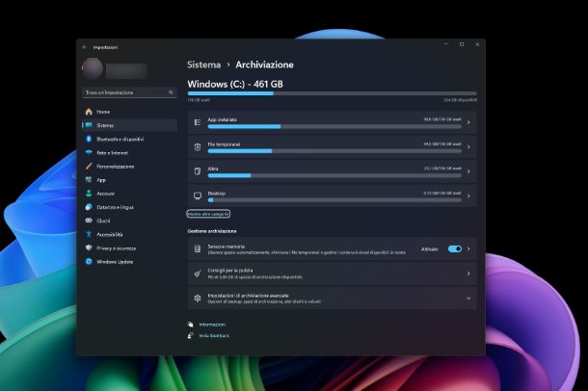
Task: Click the Archiviazione breadcrumb title
Action: [264, 65]
